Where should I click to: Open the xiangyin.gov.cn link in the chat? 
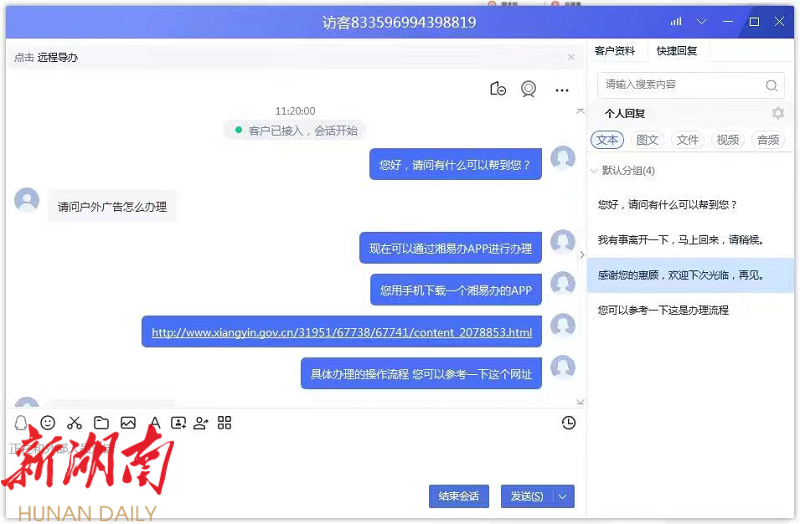tap(342, 332)
